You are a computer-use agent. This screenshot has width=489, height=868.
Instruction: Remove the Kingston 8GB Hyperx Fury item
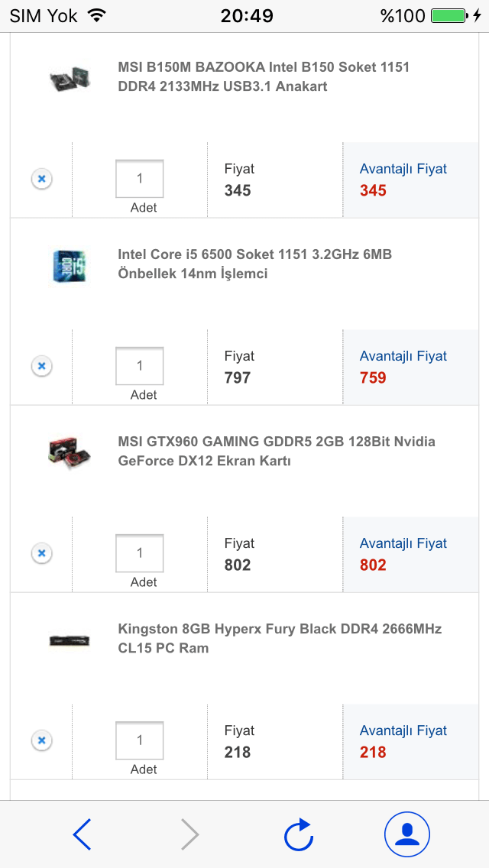click(x=42, y=740)
